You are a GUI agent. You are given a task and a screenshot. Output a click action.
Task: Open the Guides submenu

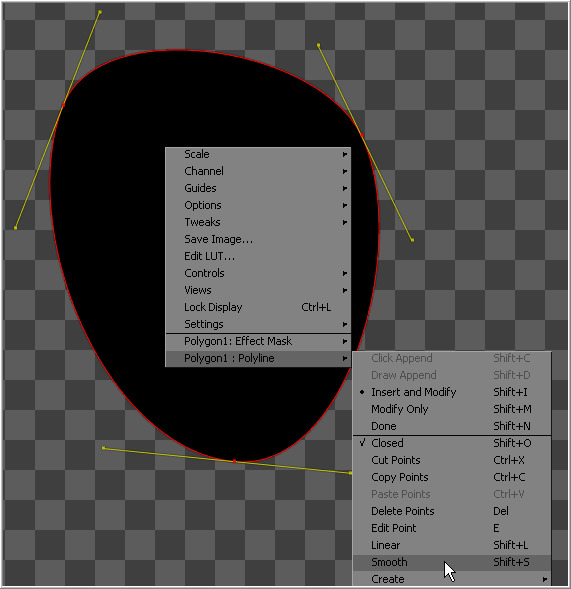pyautogui.click(x=258, y=188)
